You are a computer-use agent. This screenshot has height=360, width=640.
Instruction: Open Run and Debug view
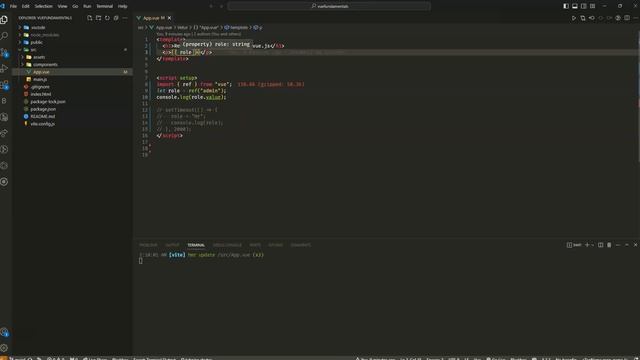point(4,68)
